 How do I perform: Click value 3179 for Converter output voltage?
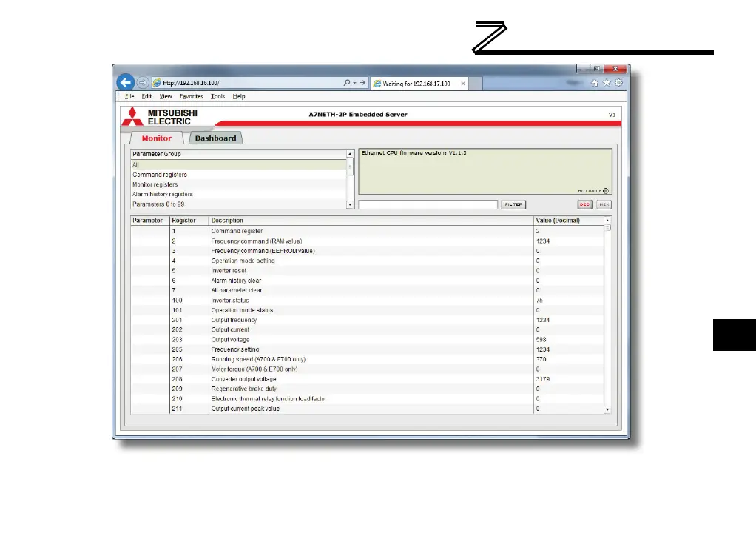543,379
